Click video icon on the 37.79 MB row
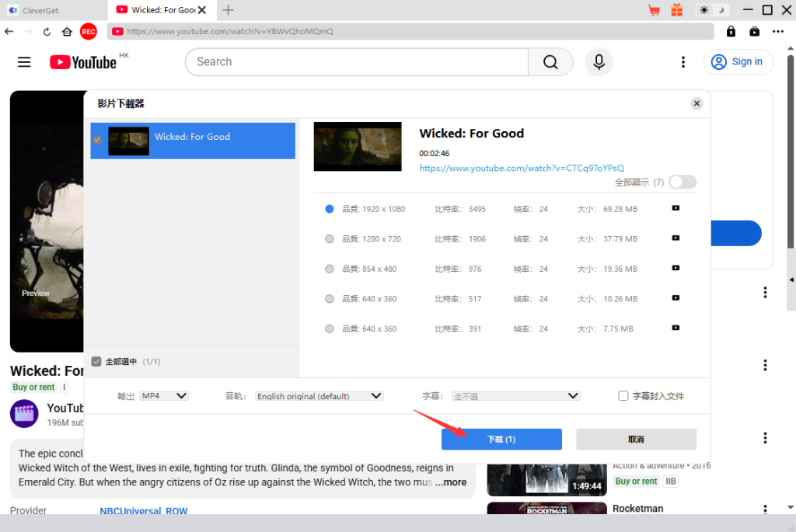Image resolution: width=796 pixels, height=532 pixels. coord(676,238)
